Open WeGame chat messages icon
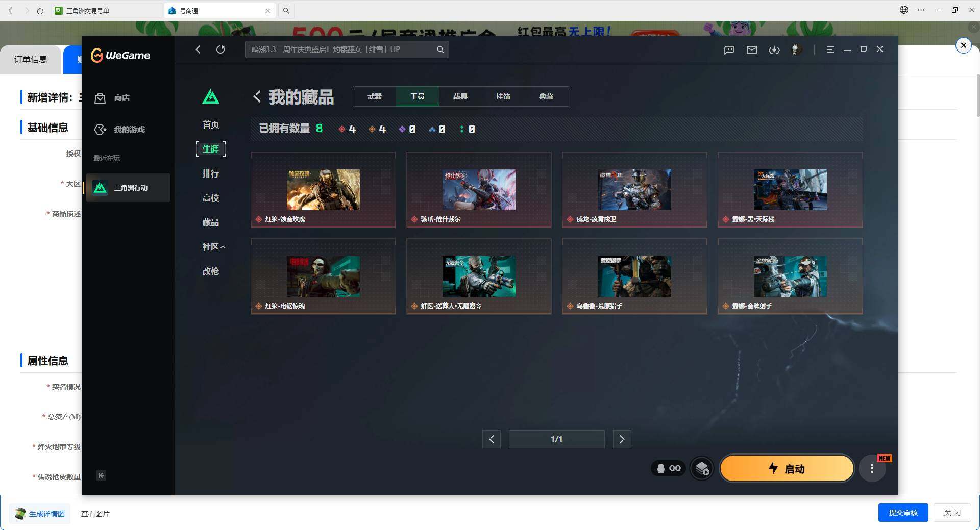Screen dimensions: 980x530 coord(729,49)
